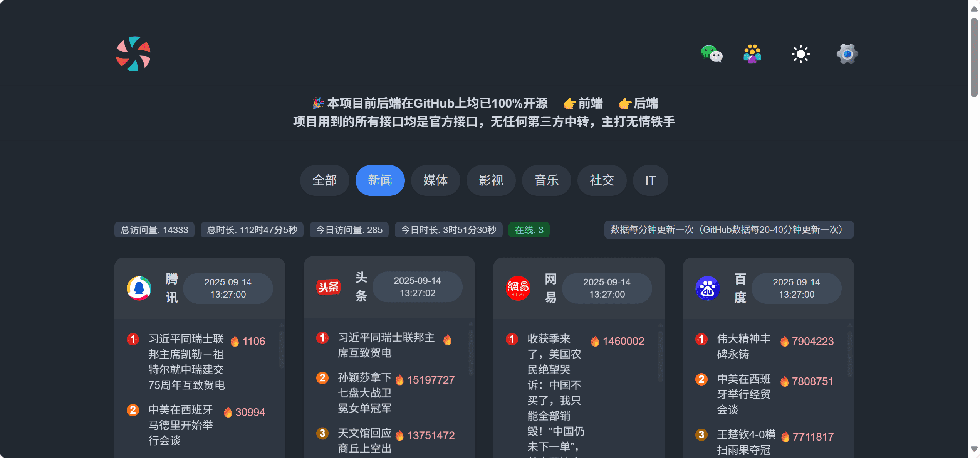Open headline 中美在西班牙马德里开始举行会谈
This screenshot has height=458, width=980.
181,425
